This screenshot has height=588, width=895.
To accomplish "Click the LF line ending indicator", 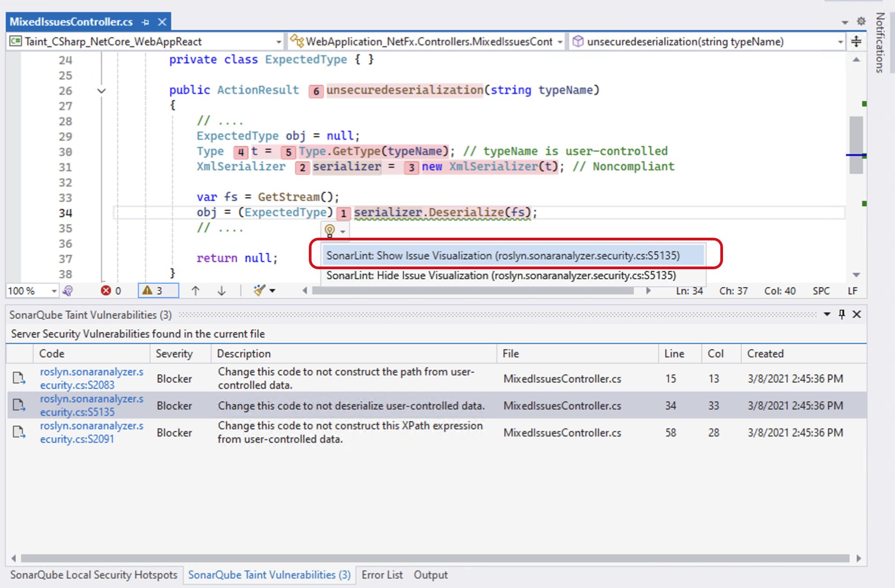I will pos(853,291).
